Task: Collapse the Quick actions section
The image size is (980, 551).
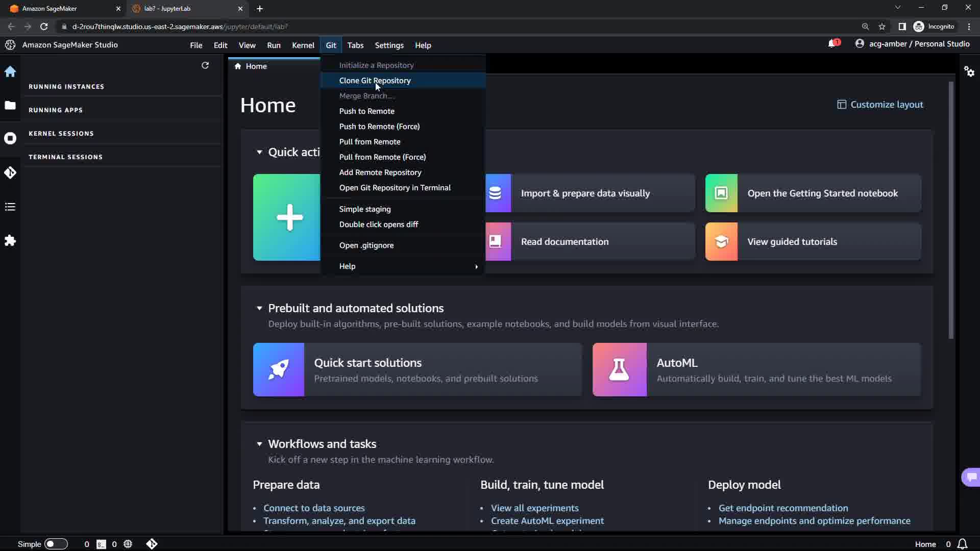Action: [259, 152]
